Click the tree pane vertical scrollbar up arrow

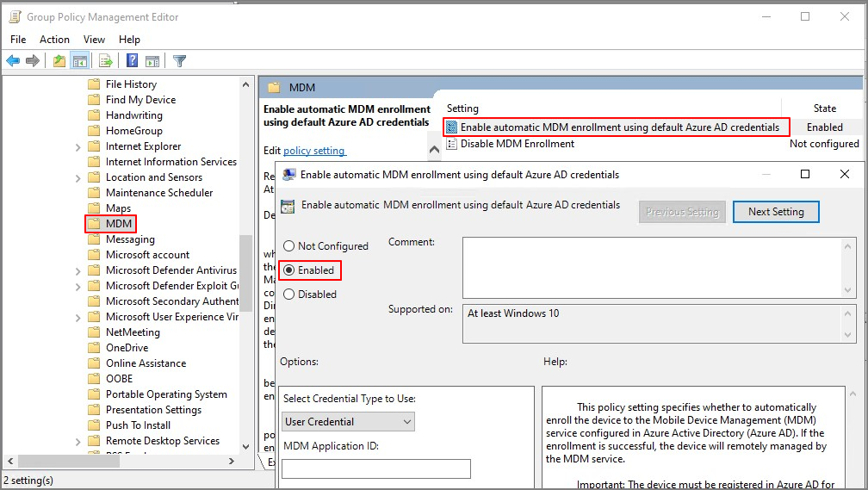[x=245, y=84]
